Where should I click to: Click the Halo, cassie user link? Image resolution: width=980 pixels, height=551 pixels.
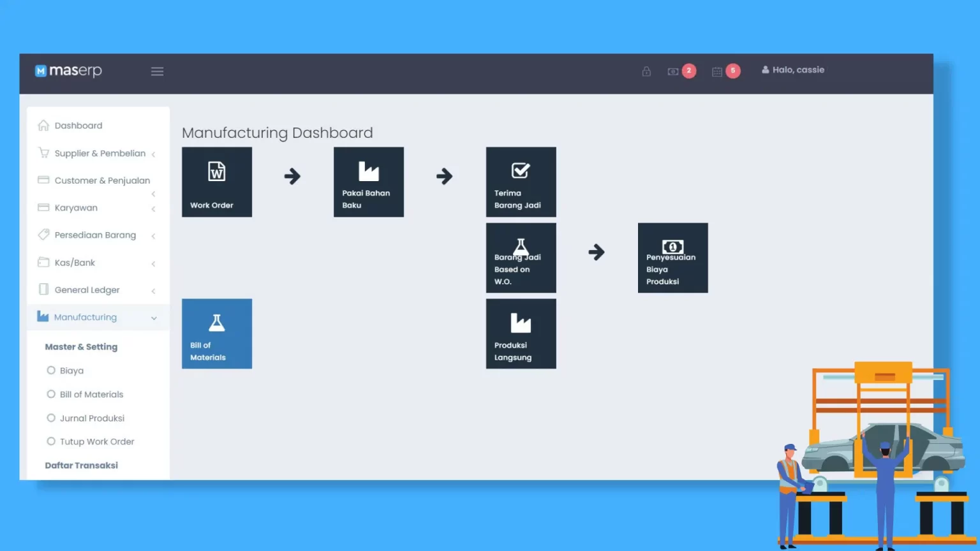(x=793, y=70)
